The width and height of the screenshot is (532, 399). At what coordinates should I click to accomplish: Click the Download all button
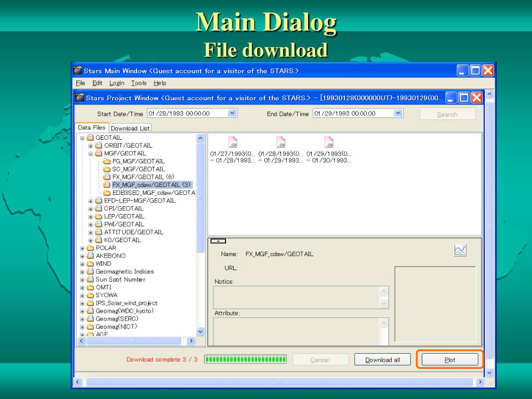382,360
